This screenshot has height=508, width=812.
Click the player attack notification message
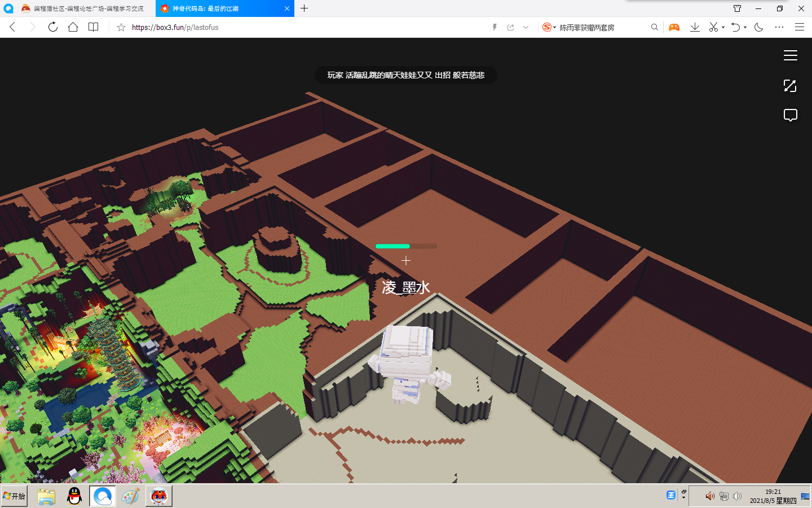coord(406,75)
